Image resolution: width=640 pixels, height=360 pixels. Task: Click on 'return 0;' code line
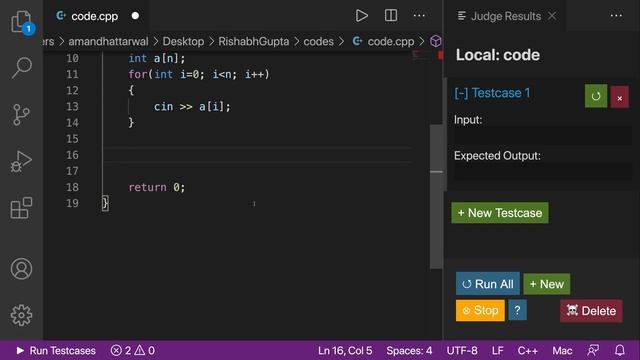tap(157, 187)
